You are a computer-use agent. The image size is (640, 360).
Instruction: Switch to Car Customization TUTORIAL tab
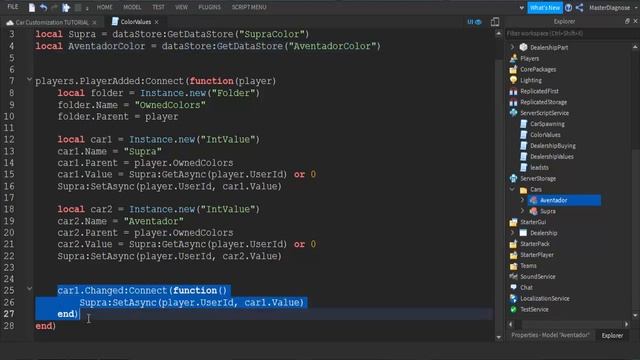[52, 22]
